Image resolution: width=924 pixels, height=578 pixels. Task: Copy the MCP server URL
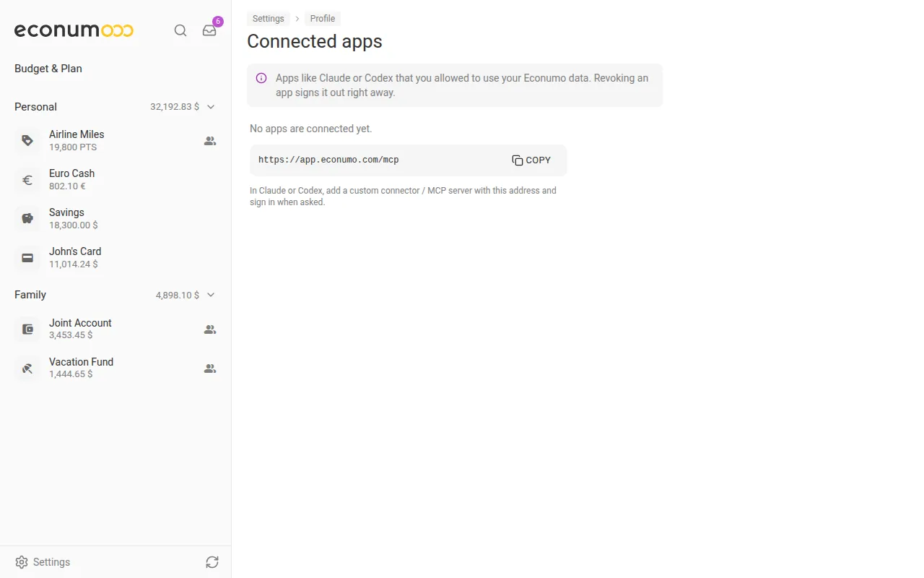(531, 160)
